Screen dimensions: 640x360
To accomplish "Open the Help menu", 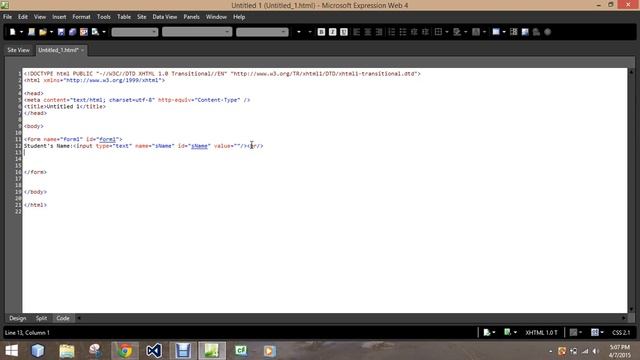I will pyautogui.click(x=239, y=17).
